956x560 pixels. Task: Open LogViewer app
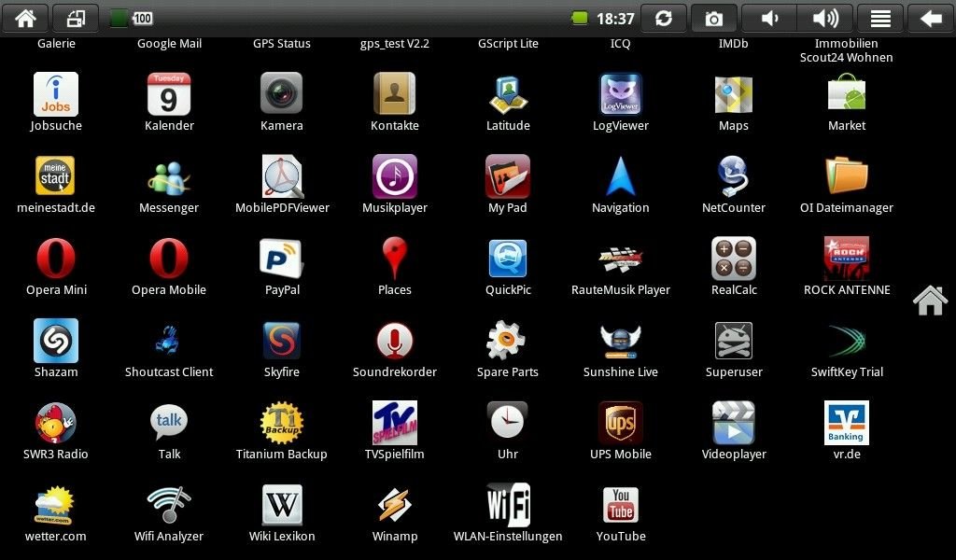click(x=621, y=101)
